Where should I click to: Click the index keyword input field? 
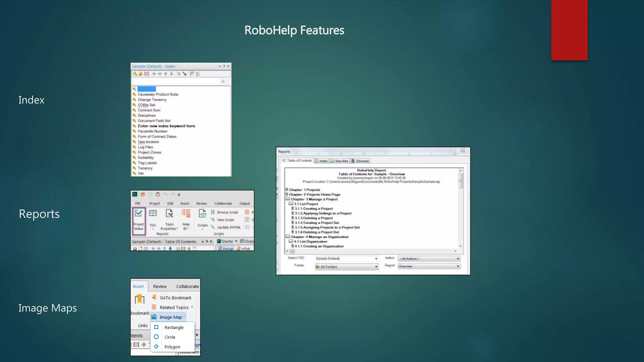point(175,81)
